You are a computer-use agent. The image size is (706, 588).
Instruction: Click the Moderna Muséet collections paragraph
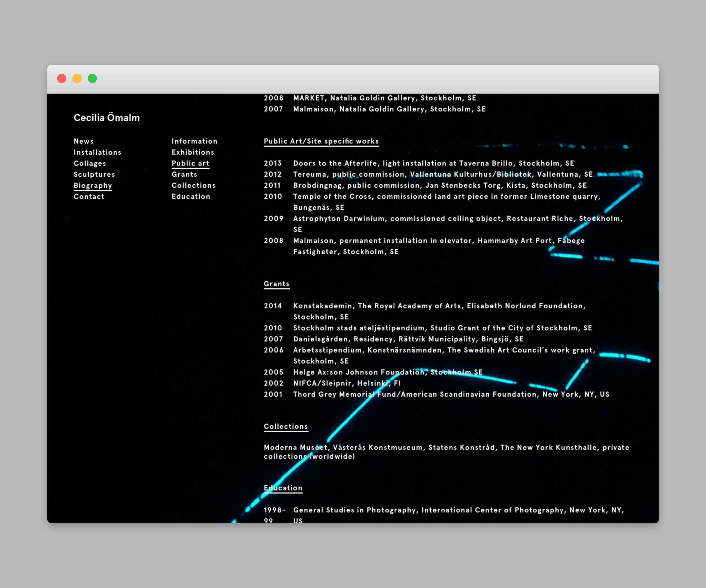(447, 452)
